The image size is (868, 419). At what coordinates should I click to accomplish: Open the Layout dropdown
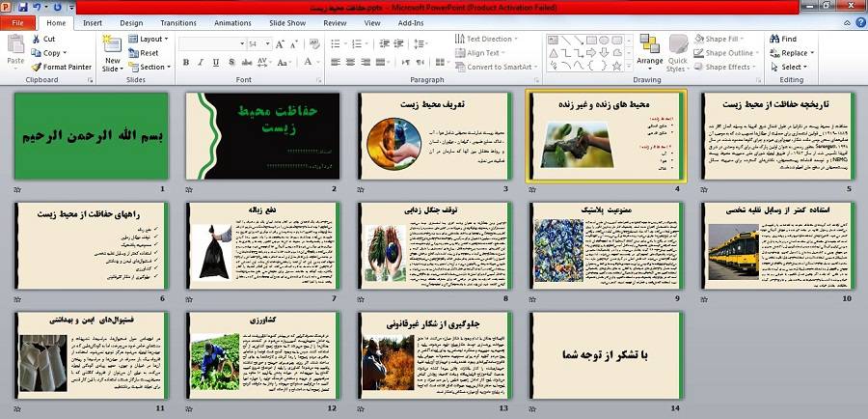click(149, 39)
